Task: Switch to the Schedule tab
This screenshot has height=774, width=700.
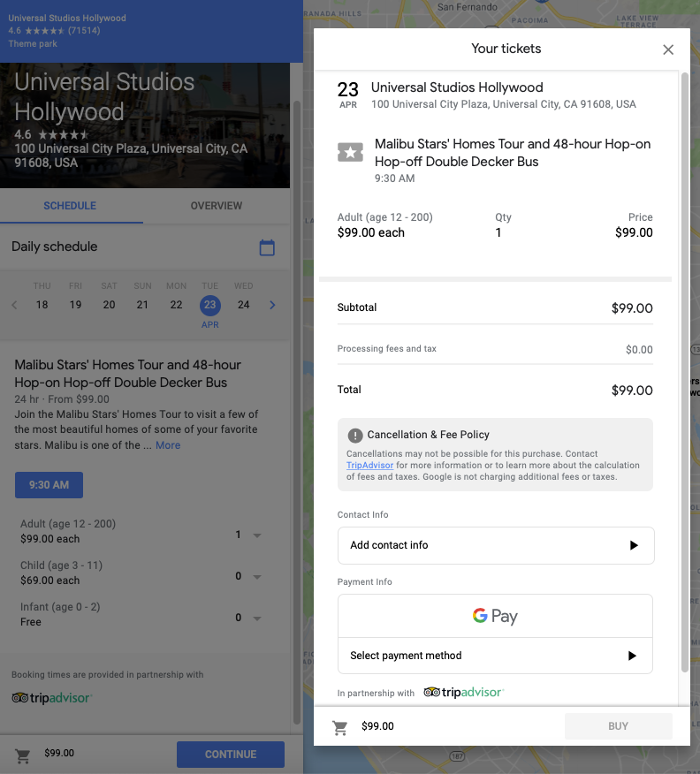Action: [70, 206]
